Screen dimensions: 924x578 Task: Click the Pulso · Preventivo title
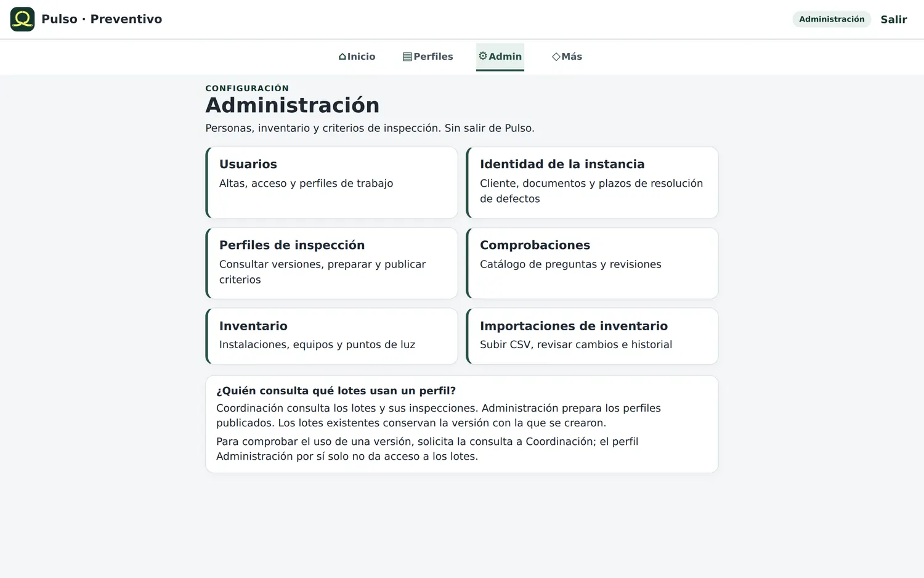click(102, 19)
